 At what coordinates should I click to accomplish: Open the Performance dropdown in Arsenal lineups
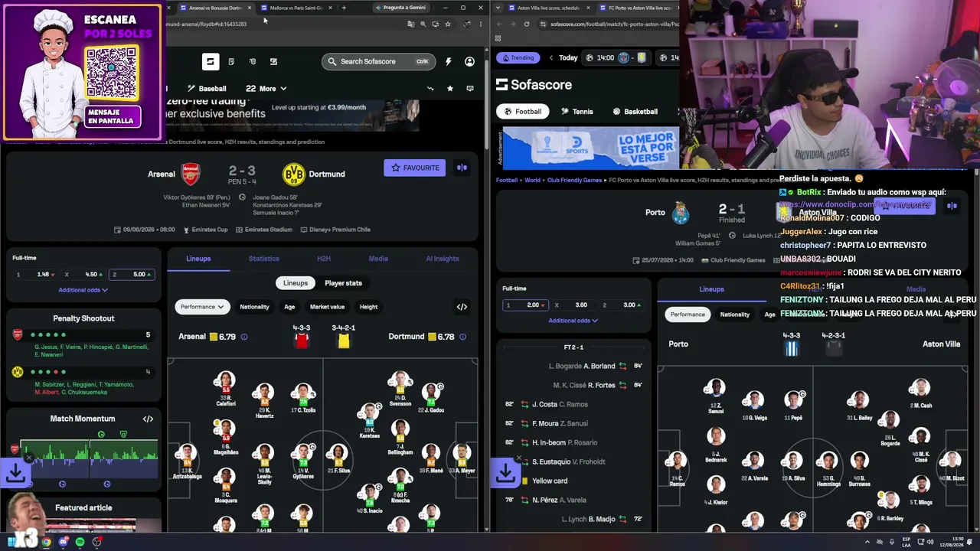pyautogui.click(x=202, y=307)
